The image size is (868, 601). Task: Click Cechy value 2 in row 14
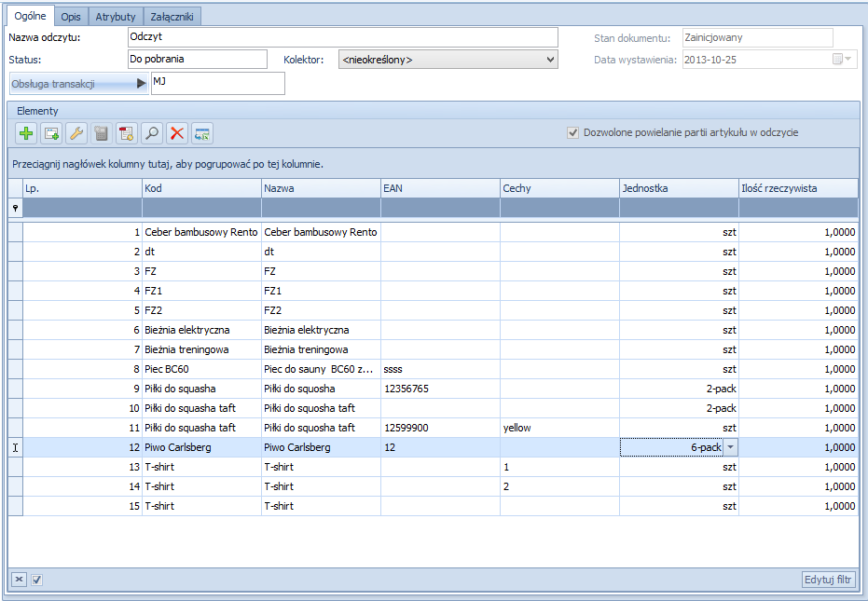click(559, 486)
